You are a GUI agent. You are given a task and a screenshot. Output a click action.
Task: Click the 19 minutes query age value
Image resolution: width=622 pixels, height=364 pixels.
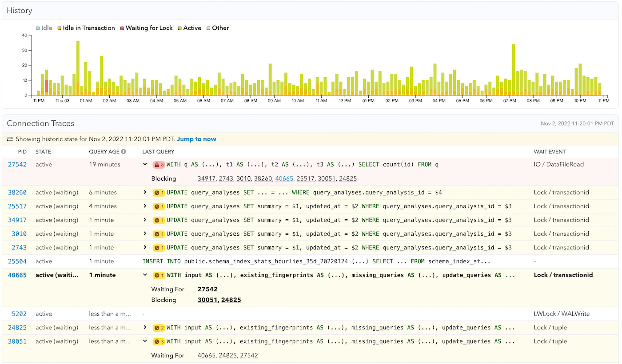104,165
